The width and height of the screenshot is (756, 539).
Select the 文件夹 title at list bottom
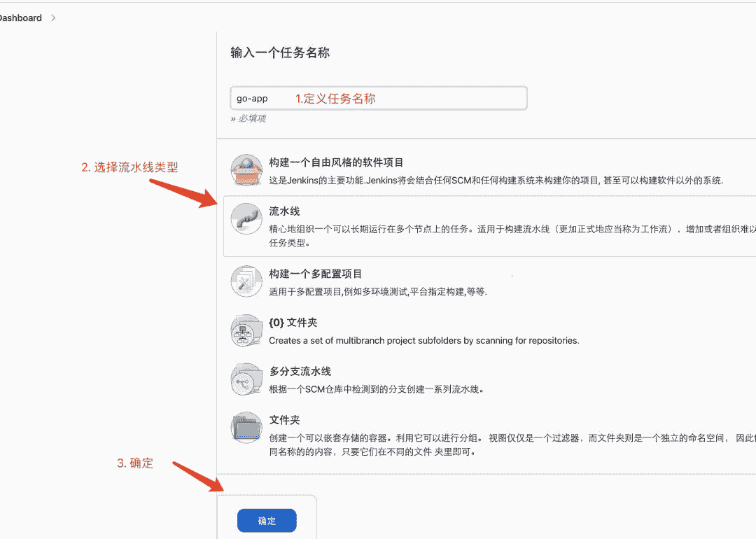(x=284, y=420)
